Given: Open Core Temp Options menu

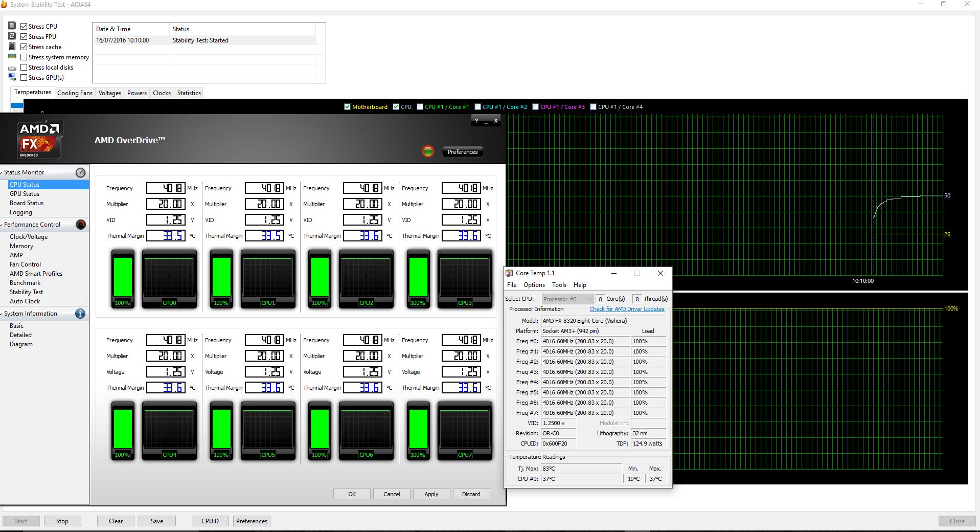Looking at the screenshot, I should coord(534,285).
